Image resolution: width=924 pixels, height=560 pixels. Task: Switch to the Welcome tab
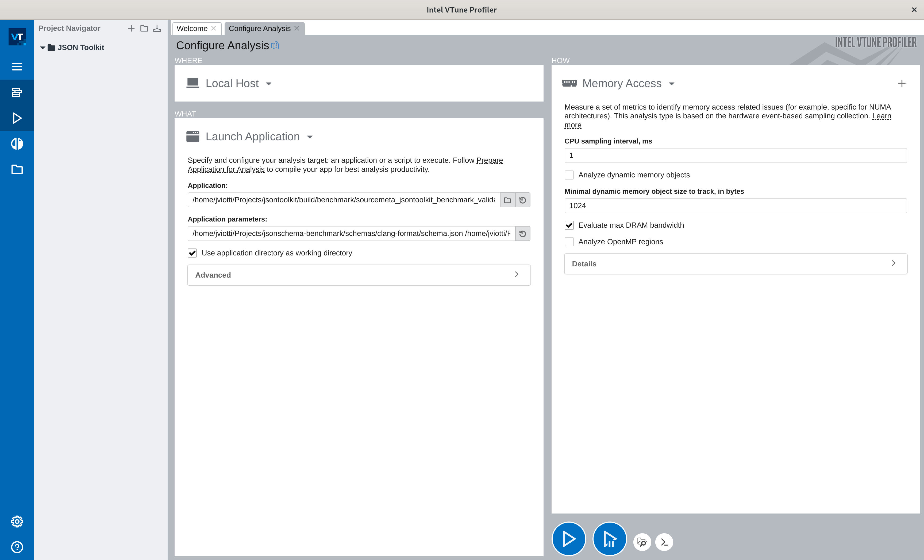[x=192, y=29]
